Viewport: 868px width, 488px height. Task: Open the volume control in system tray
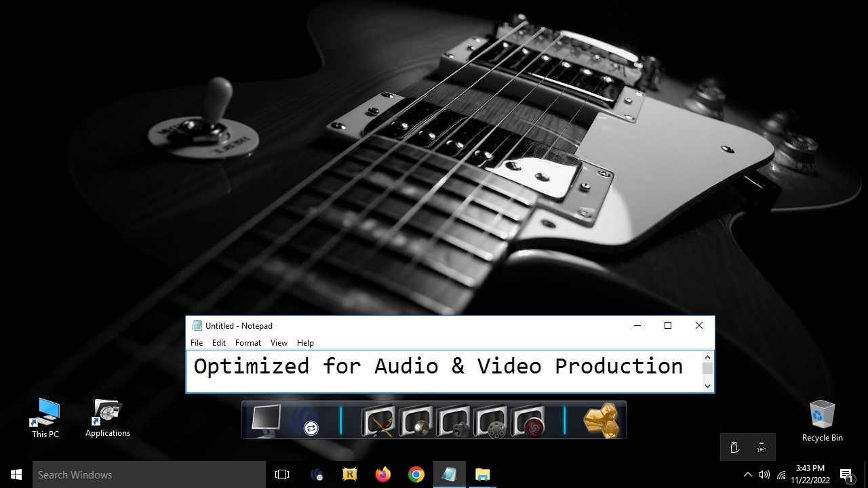point(764,474)
